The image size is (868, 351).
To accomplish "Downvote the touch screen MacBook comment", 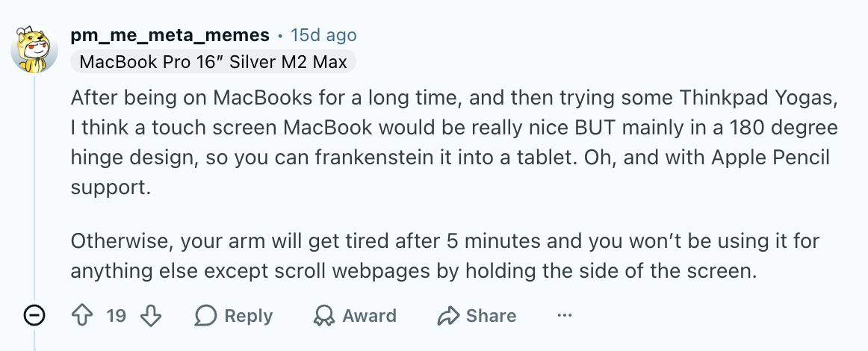I will click(x=151, y=316).
